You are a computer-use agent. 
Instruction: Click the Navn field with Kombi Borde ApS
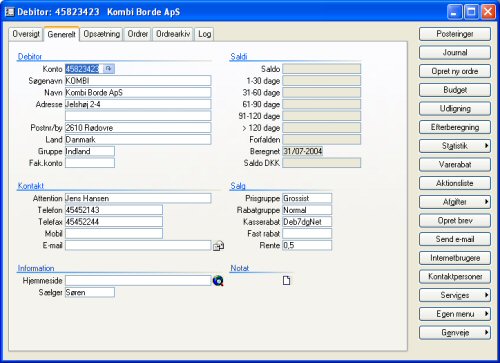coord(138,92)
